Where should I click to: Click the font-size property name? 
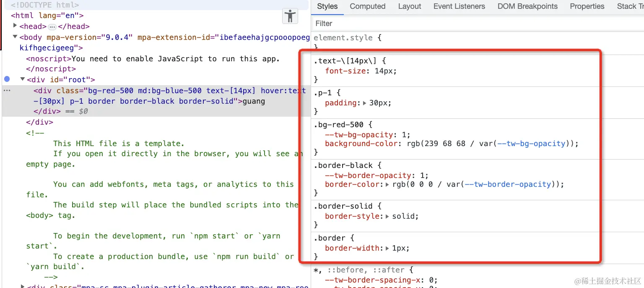tap(345, 71)
